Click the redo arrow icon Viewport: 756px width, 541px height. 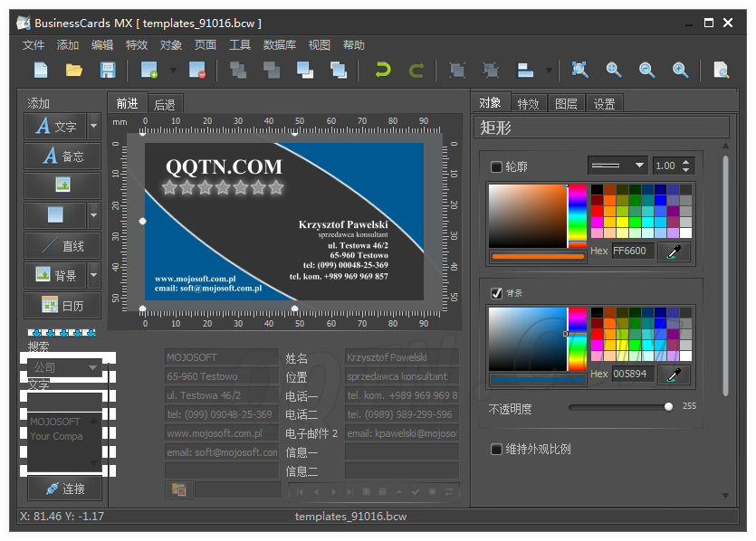(416, 71)
